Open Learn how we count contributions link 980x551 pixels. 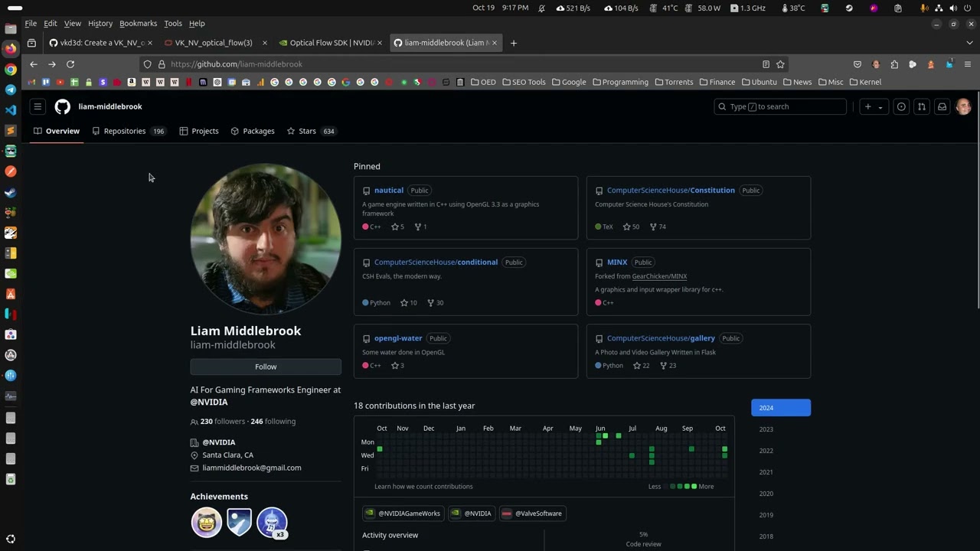[423, 487]
